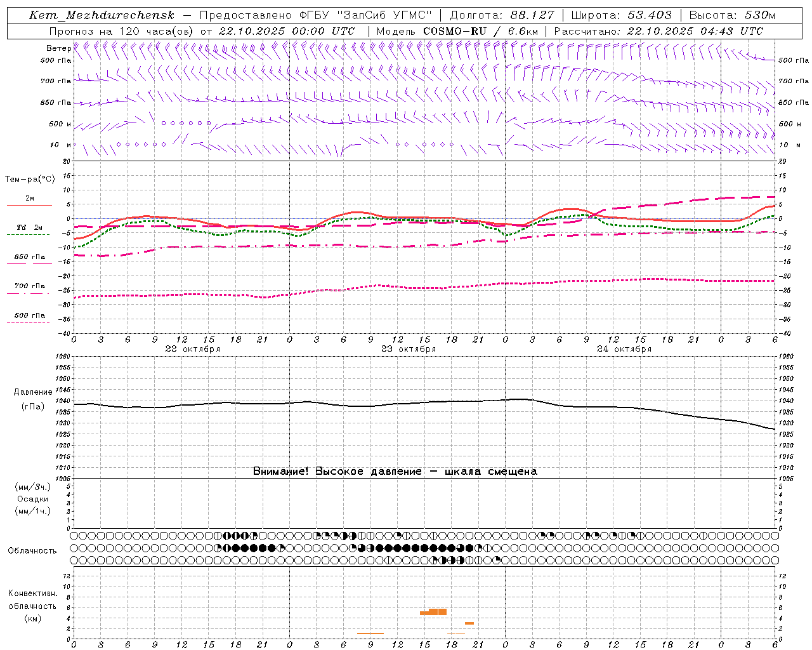Click the 850 гПа temperature legend entry
Screen dimensions: 812x650
point(30,257)
